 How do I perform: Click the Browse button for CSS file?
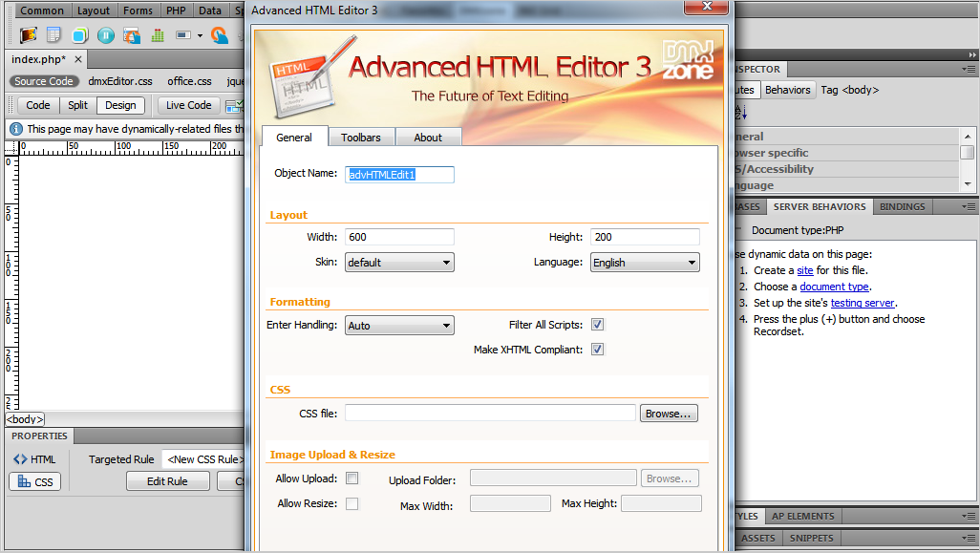tap(668, 414)
